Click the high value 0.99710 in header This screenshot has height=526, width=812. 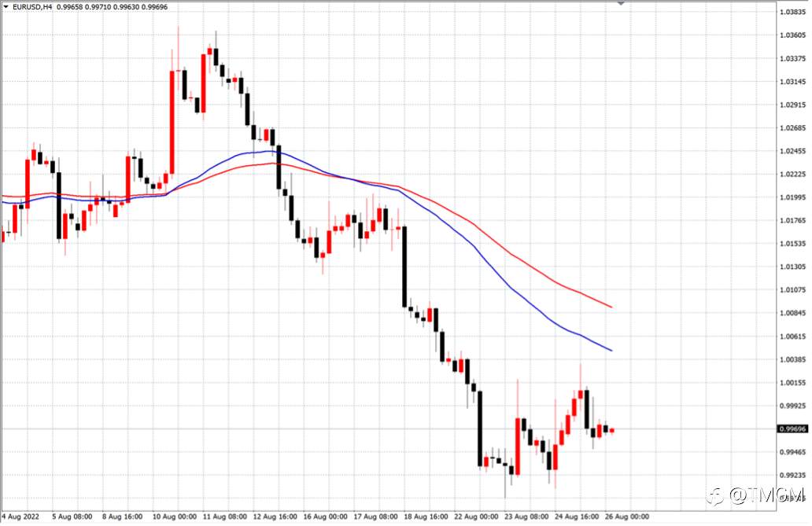pyautogui.click(x=98, y=7)
